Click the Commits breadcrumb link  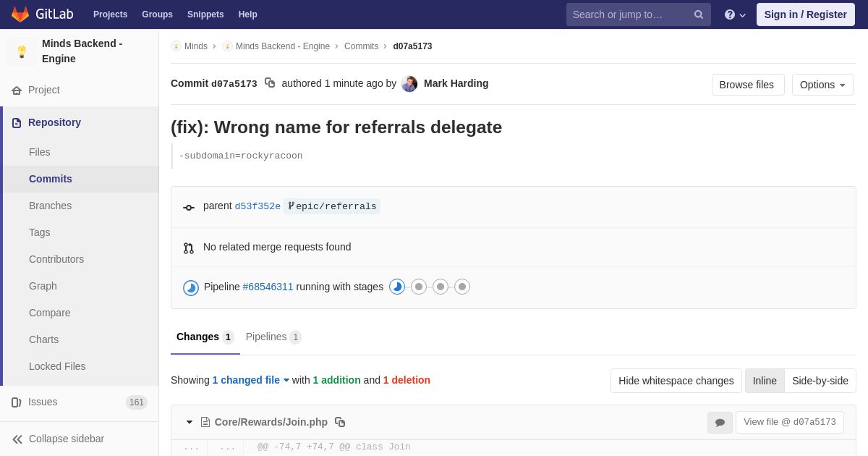[361, 46]
